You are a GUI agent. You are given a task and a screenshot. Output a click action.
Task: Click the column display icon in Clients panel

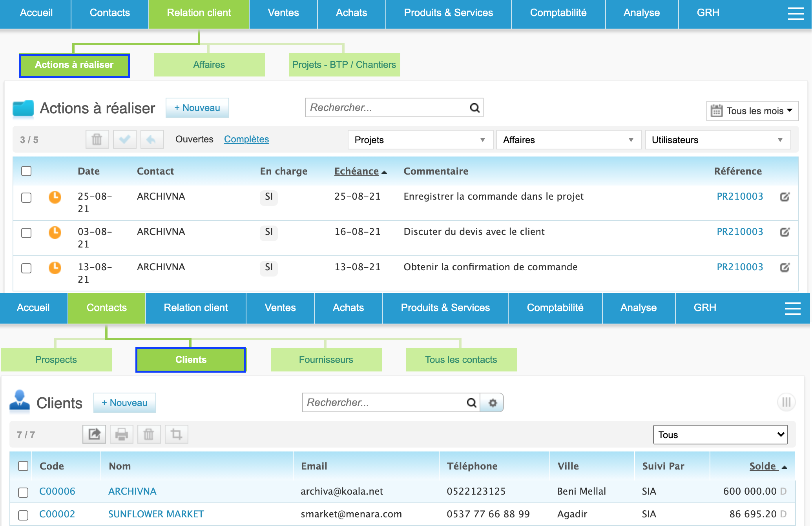pyautogui.click(x=786, y=402)
